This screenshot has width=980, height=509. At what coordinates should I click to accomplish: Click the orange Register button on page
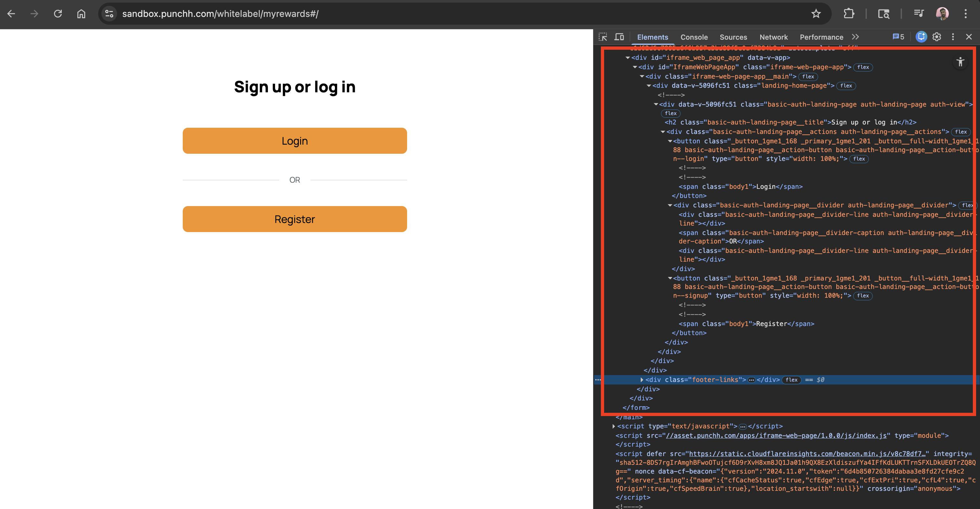coord(295,219)
